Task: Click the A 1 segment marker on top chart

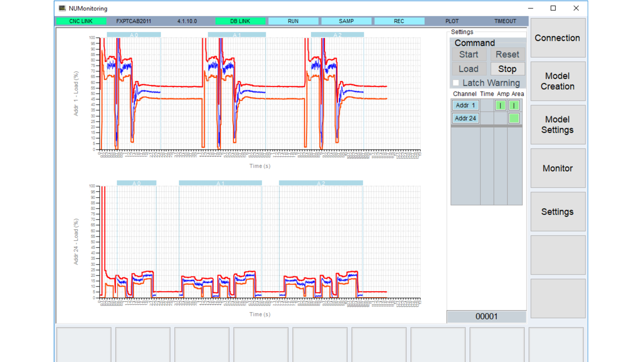Action: (x=237, y=35)
